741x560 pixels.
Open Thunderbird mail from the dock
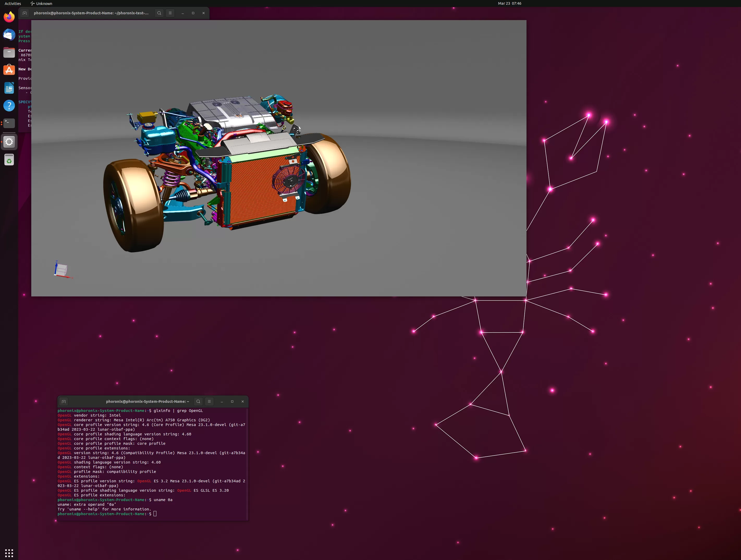9,34
